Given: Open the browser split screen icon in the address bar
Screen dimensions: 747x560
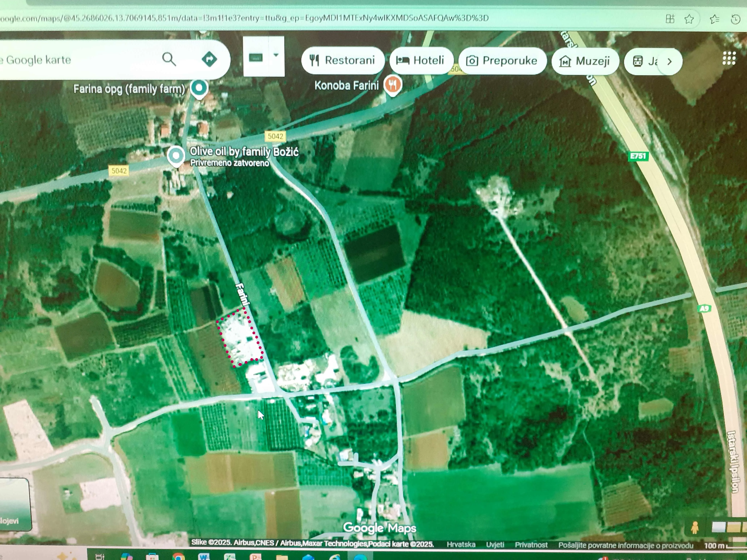Looking at the screenshot, I should tap(670, 19).
